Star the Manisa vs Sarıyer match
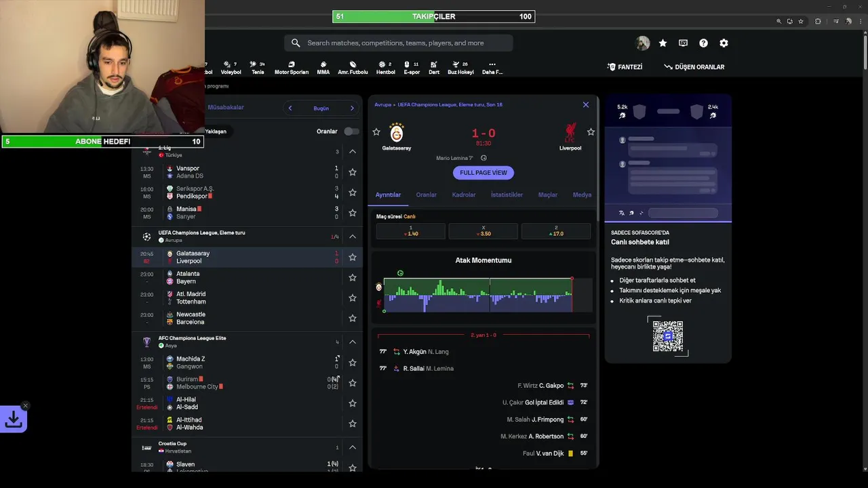This screenshot has width=868, height=488. coord(353,213)
